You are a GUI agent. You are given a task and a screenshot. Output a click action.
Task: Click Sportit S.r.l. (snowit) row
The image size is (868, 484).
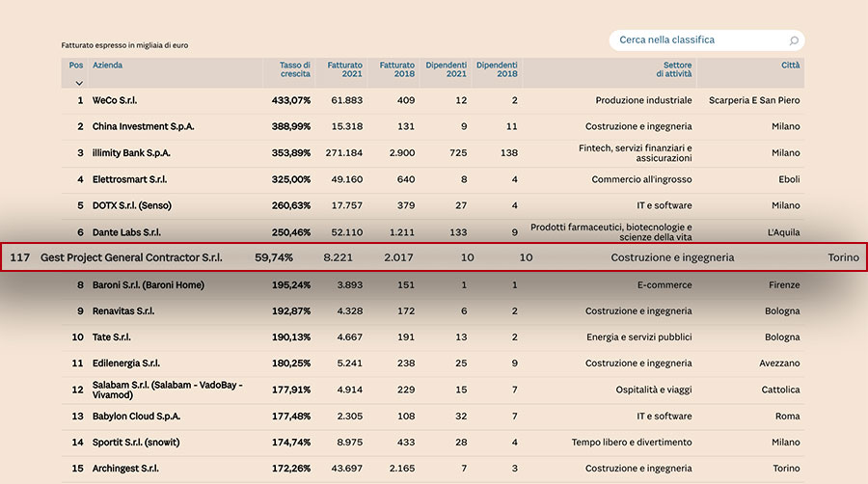[x=433, y=443]
